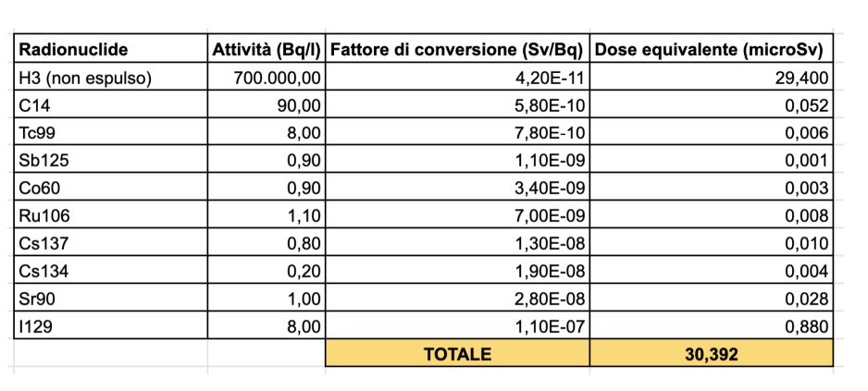Select the Attività (Bq/l) header cell

tap(267, 49)
